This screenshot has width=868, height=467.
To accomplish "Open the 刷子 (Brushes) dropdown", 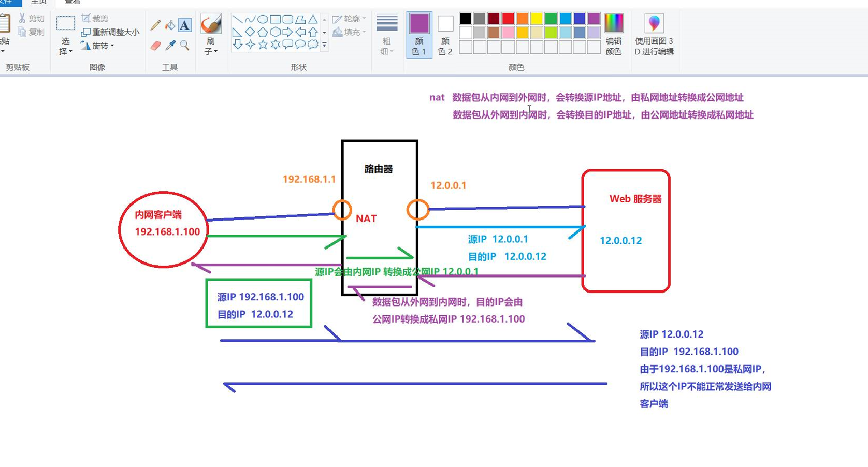I will point(211,47).
